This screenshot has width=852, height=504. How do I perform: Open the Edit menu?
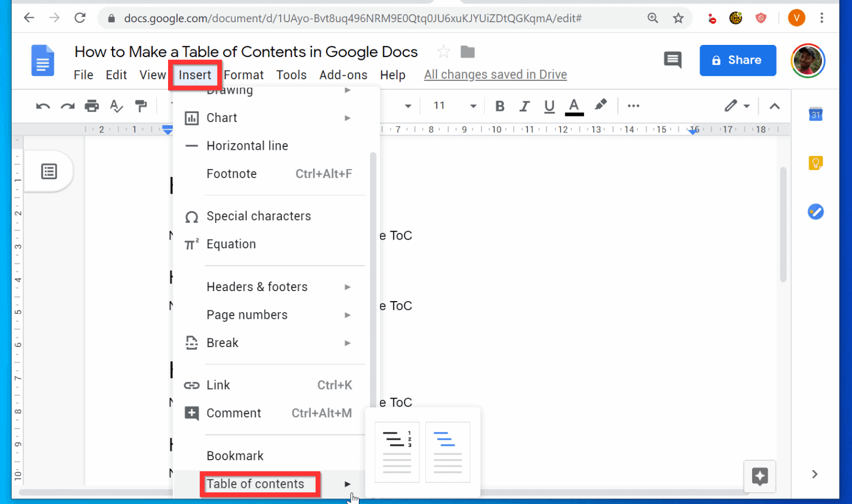pyautogui.click(x=116, y=75)
